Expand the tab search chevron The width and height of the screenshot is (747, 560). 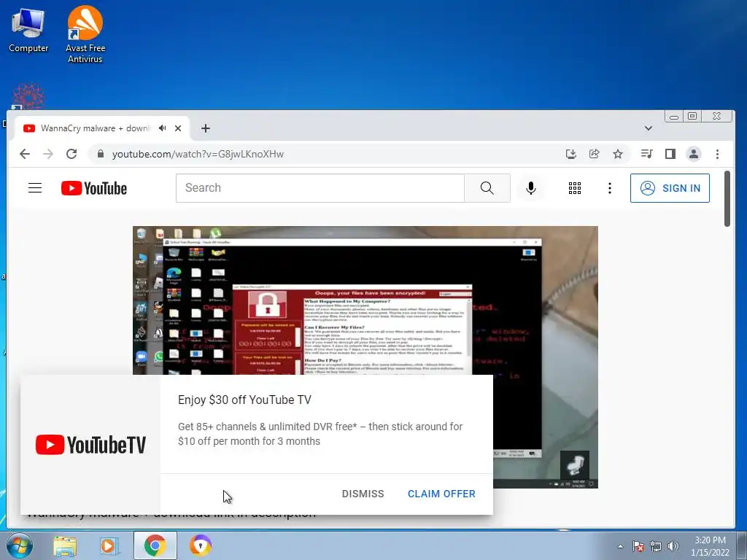[648, 128]
